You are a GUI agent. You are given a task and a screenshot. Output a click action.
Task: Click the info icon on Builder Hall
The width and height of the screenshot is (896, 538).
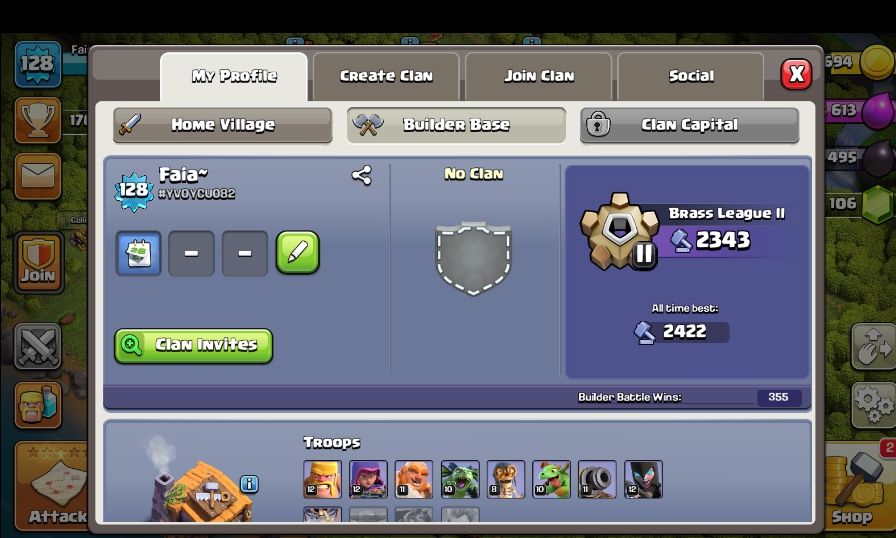pos(249,484)
